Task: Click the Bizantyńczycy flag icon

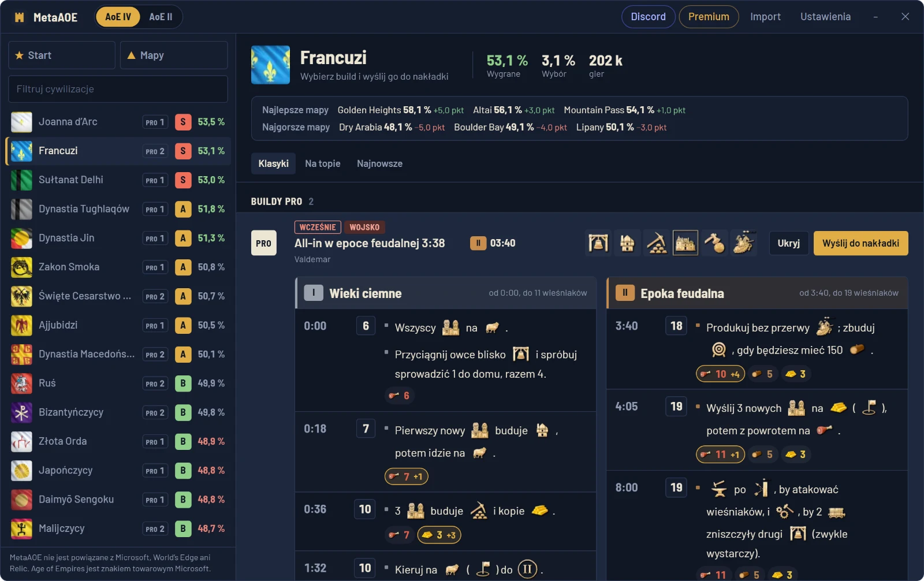Action: [21, 412]
